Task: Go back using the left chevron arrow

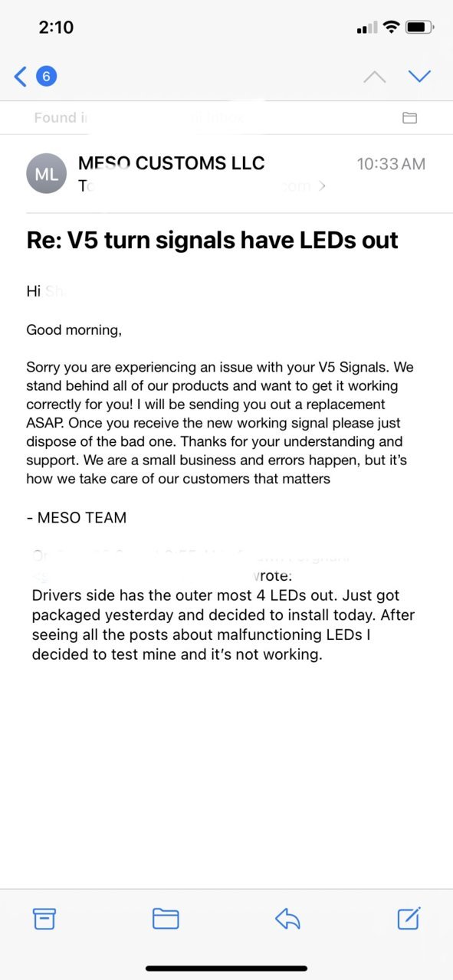Action: click(x=21, y=76)
